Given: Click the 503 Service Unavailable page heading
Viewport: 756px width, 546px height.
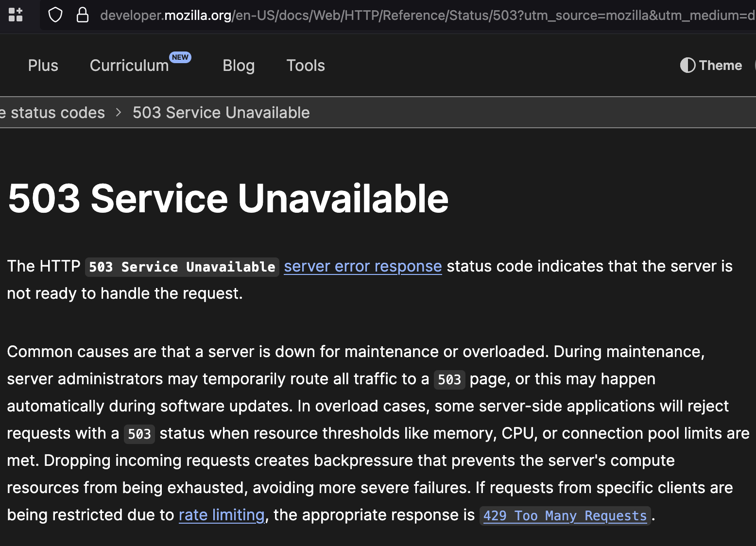Looking at the screenshot, I should (228, 198).
